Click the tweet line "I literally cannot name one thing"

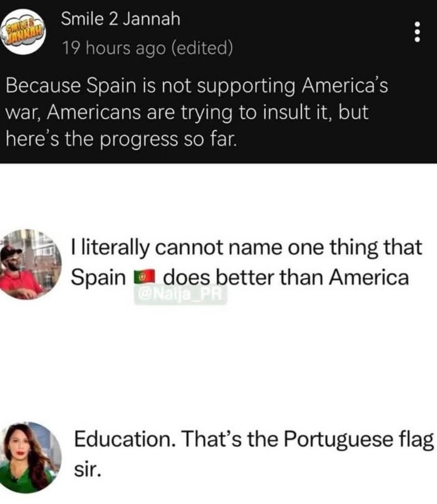pos(246,248)
